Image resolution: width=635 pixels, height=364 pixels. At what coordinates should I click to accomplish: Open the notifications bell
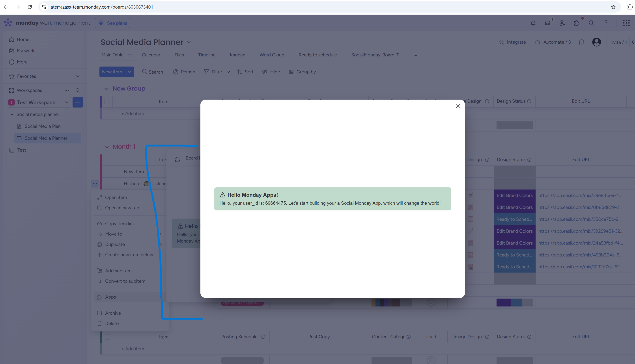click(533, 23)
